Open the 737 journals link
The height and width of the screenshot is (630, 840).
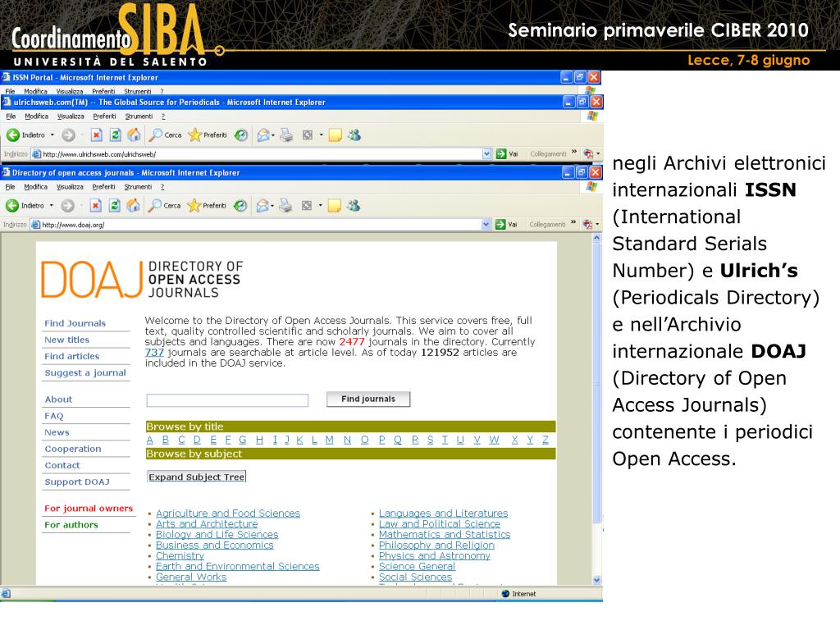click(x=154, y=353)
